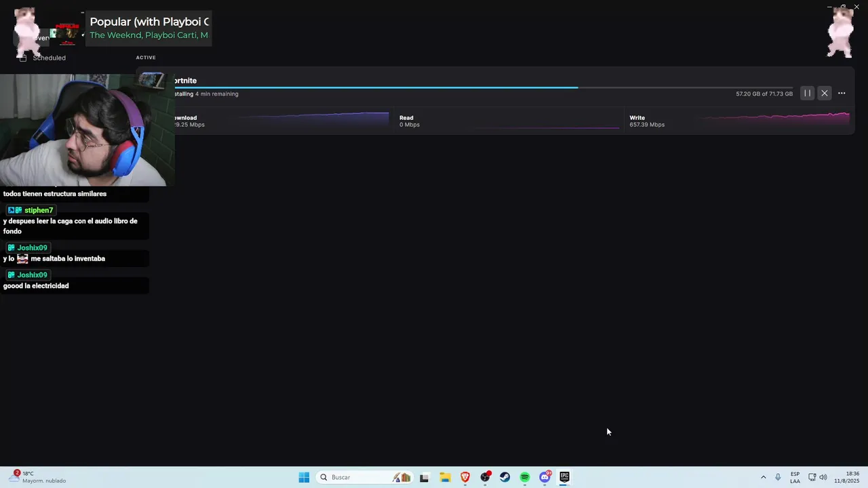Click the microphone tray icon
868x488 pixels.
coord(778,477)
